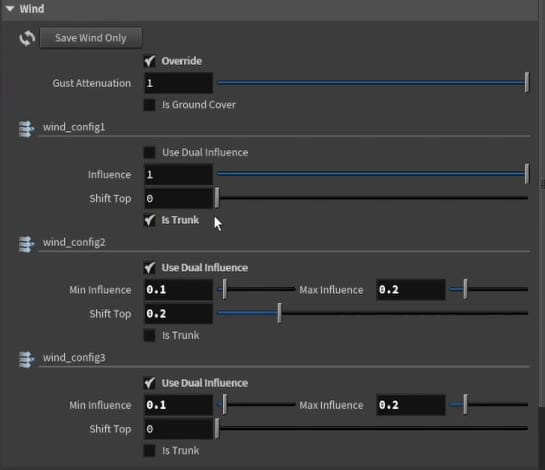Click the wind_config1 Influence slider
545x470 pixels.
[x=373, y=174]
